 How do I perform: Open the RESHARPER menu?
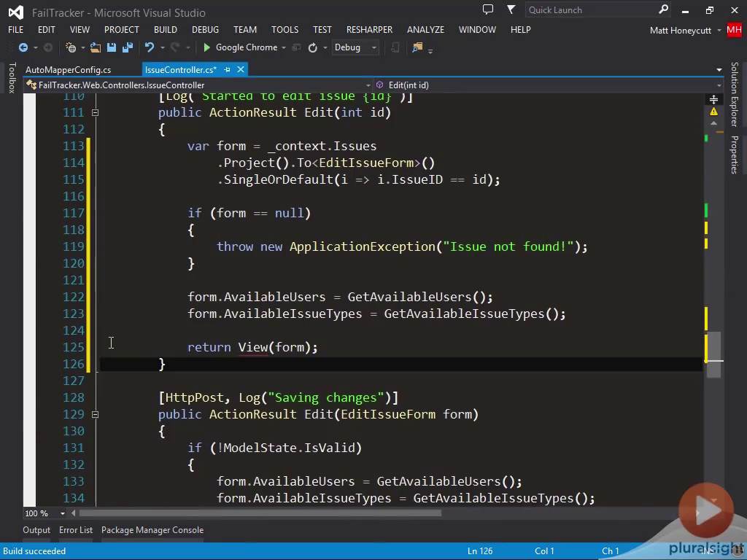pyautogui.click(x=369, y=29)
